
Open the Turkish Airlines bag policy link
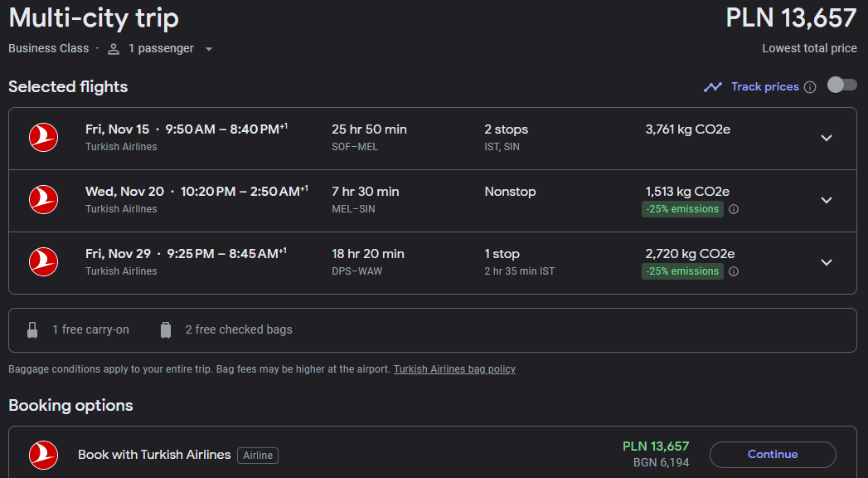coord(454,369)
